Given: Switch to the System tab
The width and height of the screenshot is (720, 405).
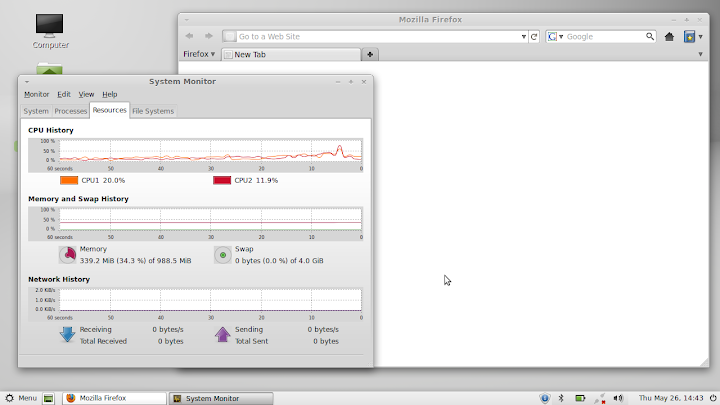Looking at the screenshot, I should point(36,111).
